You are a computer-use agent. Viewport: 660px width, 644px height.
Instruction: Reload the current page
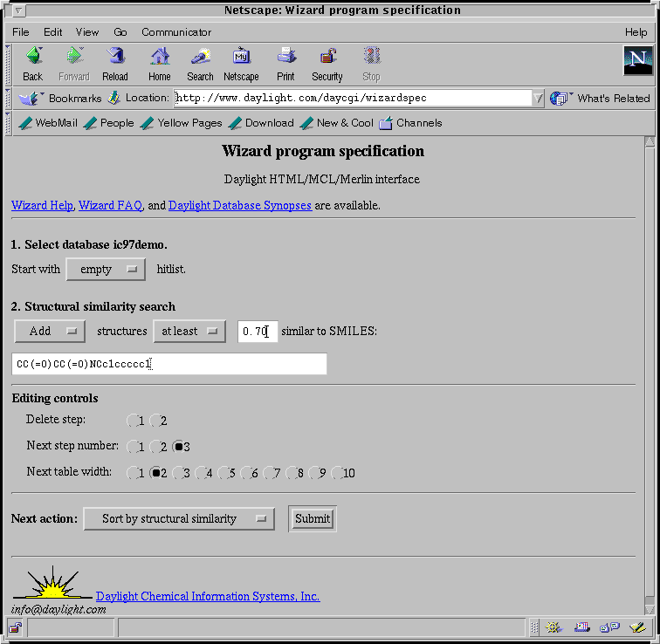tap(115, 58)
